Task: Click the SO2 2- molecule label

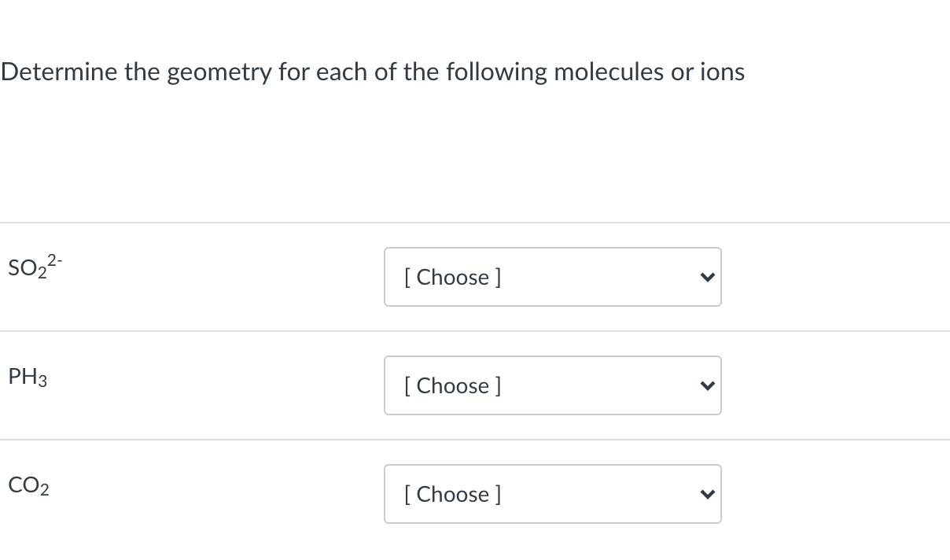Action: tap(31, 267)
